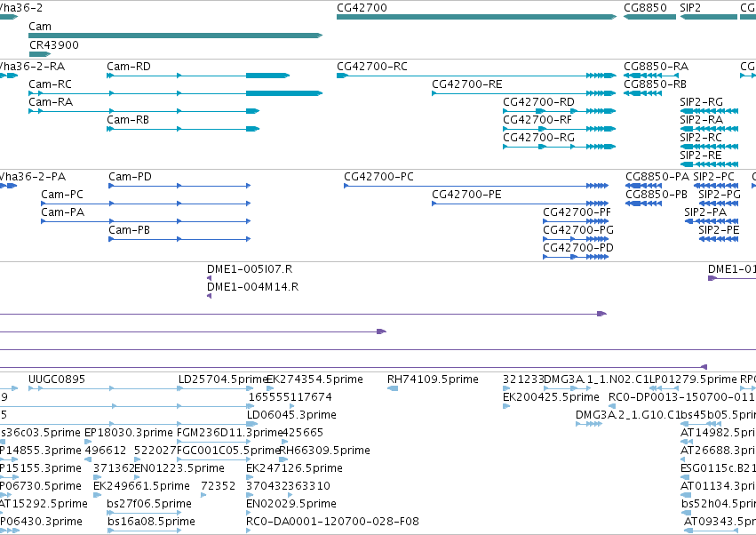Click the LD06045.3prime EST
Viewport: 756px width, 535px height.
252,424
